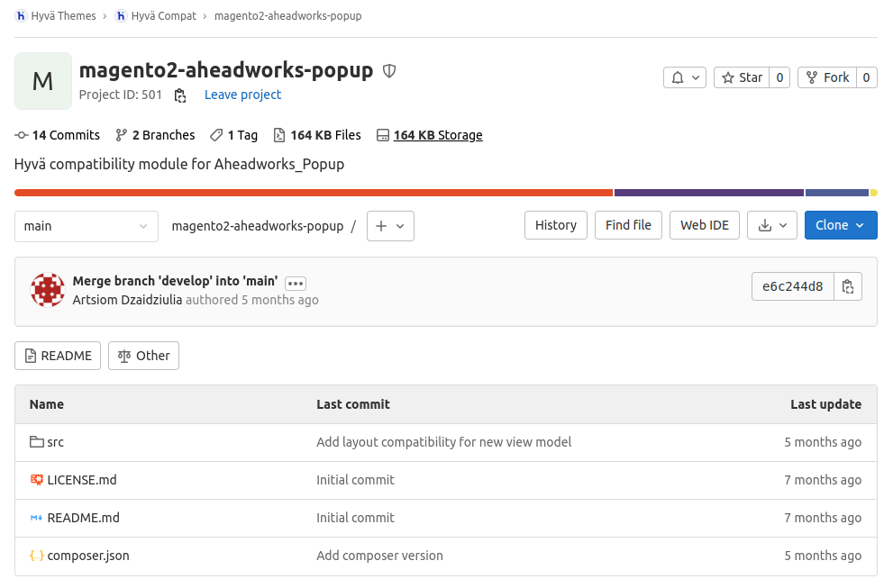This screenshot has width=884, height=588.
Task: Click the project visibility shield icon
Action: [389, 71]
